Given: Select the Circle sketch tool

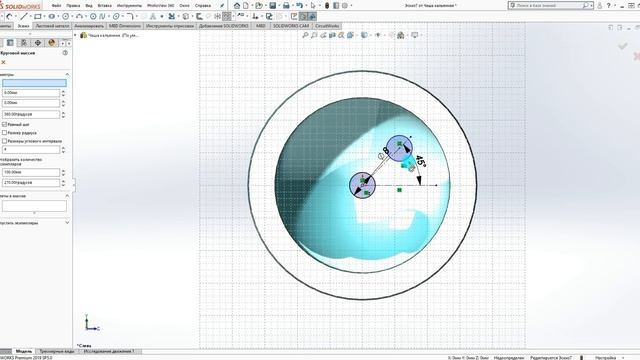Looking at the screenshot, I should (x=65, y=16).
